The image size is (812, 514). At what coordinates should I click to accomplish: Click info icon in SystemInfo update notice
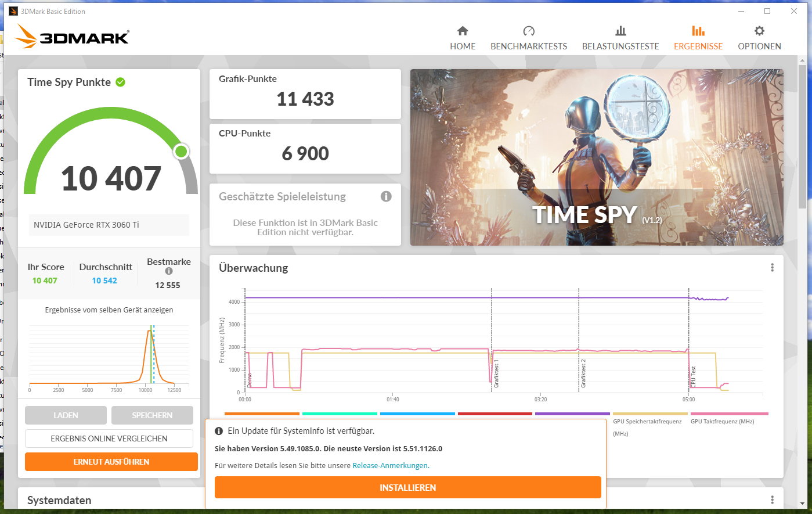(219, 431)
